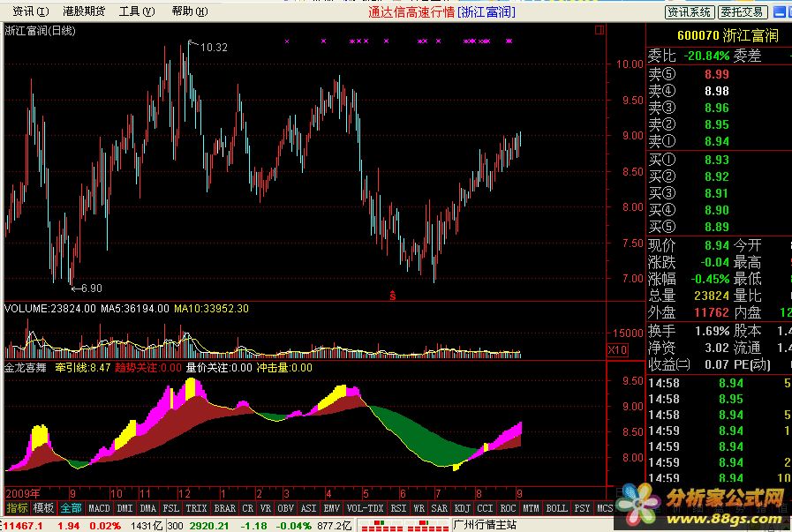Click the 趋势关注:0.00 indicator value
Image resolution: width=792 pixels, height=532 pixels.
point(148,367)
